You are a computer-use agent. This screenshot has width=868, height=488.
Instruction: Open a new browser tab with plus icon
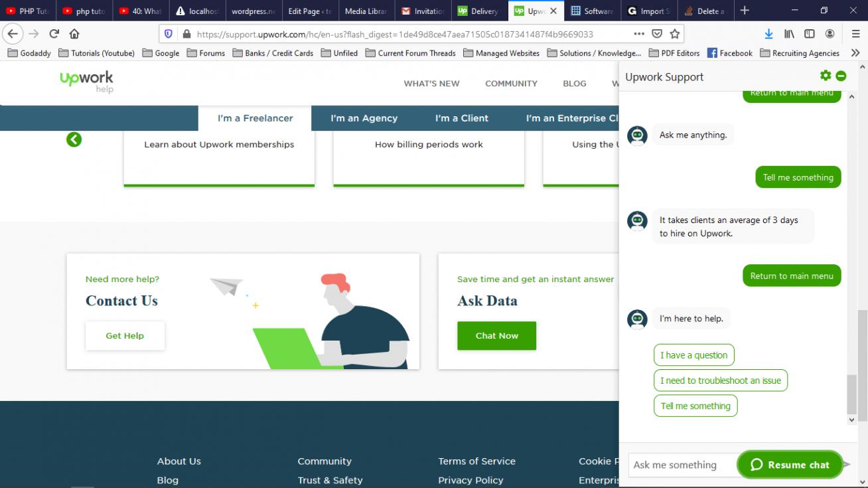click(745, 11)
